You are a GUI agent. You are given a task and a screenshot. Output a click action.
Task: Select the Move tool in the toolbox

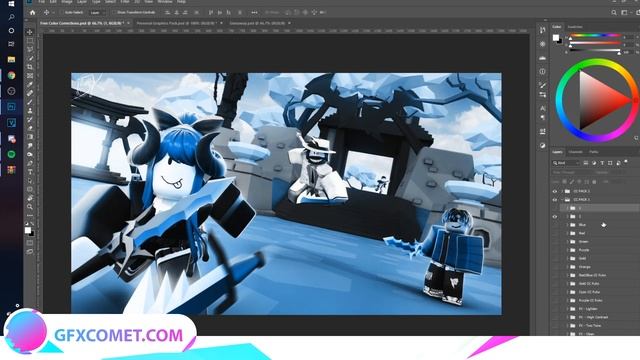(x=30, y=32)
